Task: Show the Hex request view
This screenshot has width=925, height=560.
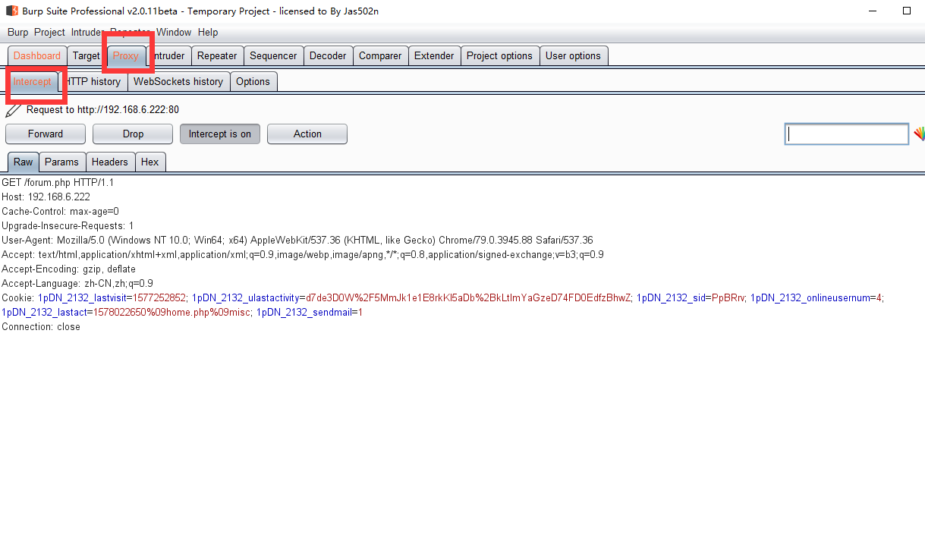Action: click(150, 162)
